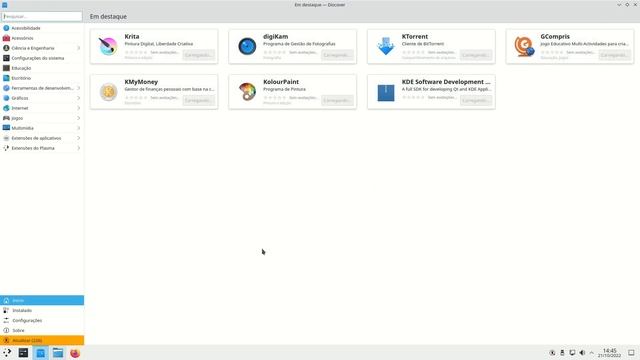This screenshot has width=640, height=360.
Task: Click the loading button on KolourPaint card
Action: [x=337, y=100]
